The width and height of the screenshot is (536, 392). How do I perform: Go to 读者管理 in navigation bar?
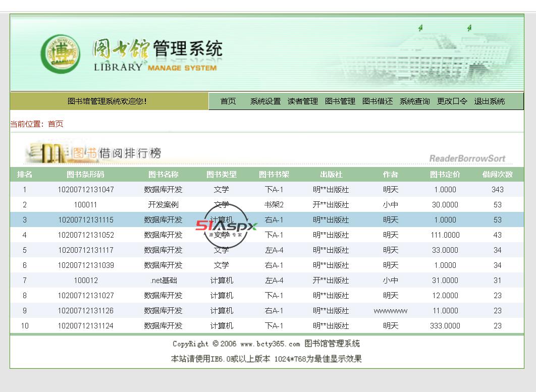[x=302, y=101]
